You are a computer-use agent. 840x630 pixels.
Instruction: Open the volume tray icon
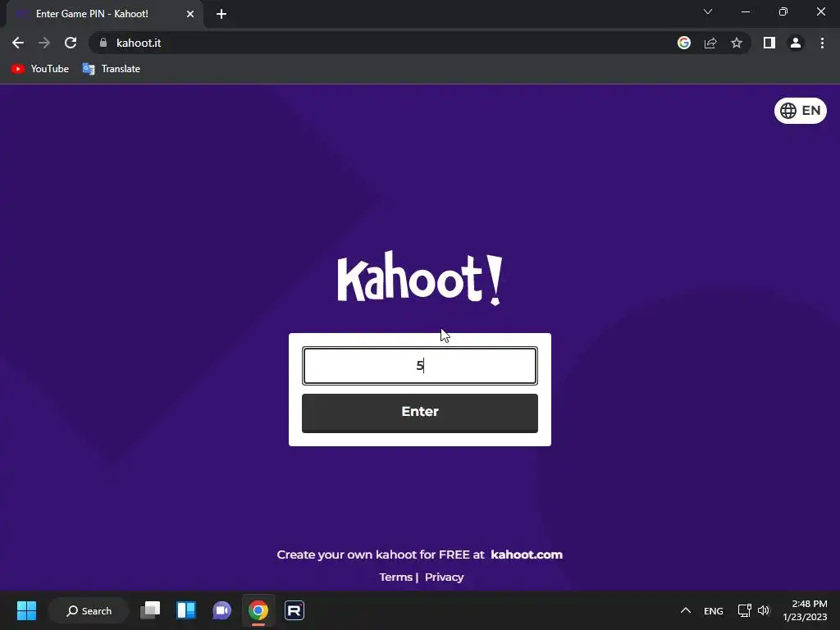(764, 610)
